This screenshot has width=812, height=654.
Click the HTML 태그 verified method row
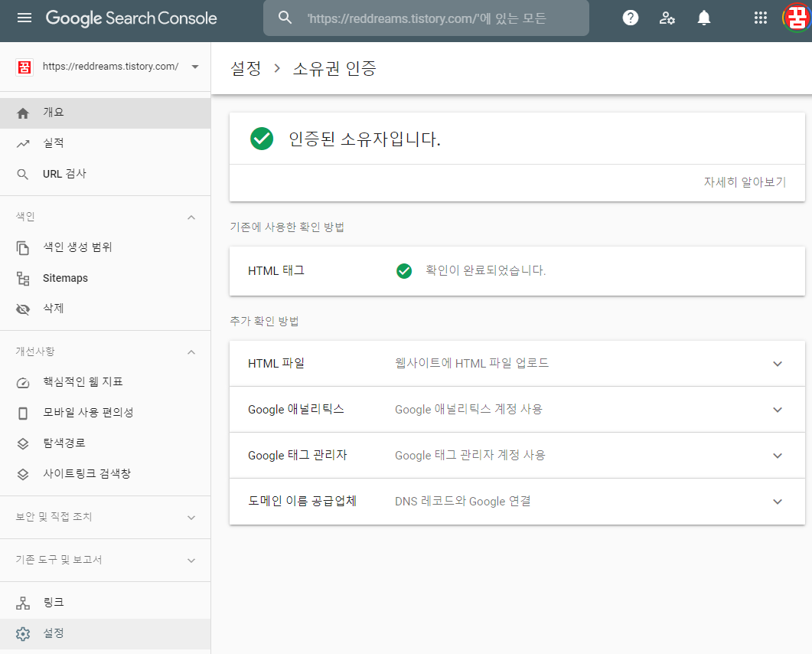pos(517,271)
